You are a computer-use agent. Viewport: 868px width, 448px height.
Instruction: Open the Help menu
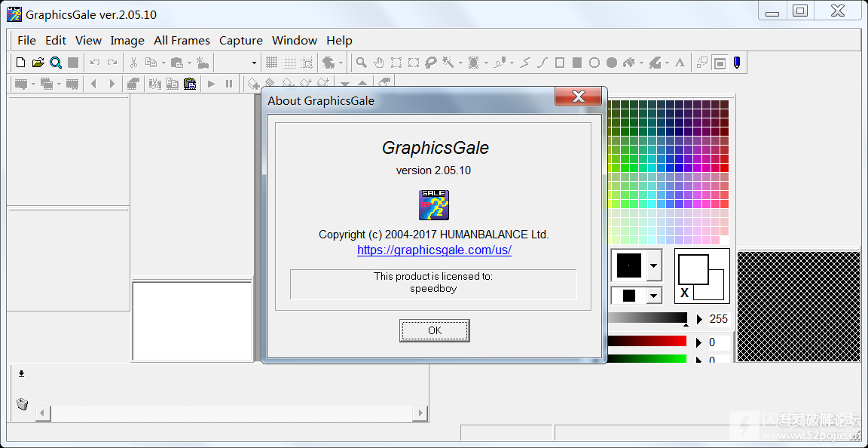[339, 41]
